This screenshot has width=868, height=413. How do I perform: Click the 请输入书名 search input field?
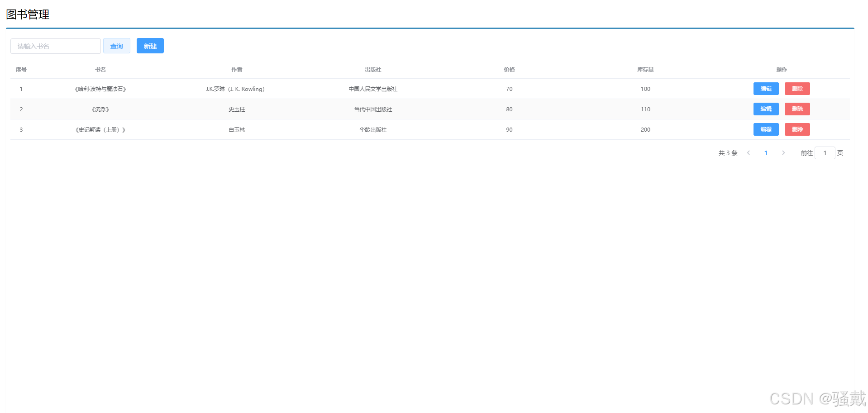[x=55, y=46]
